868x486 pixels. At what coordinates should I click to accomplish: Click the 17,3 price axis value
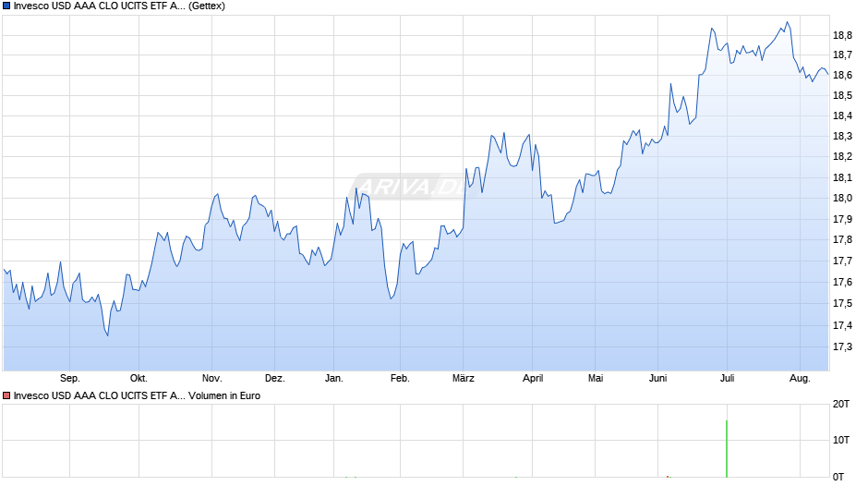[x=842, y=346]
